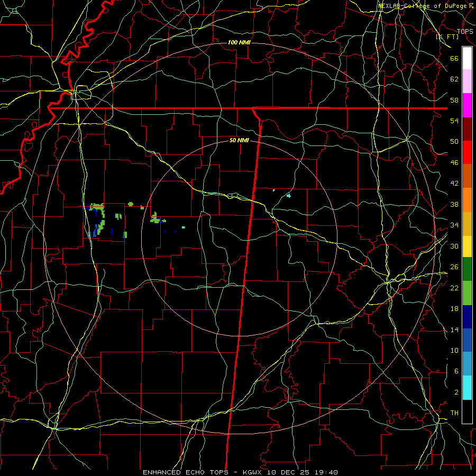Viewport: 476px width, 476px height.
Task: Click the "22" legend value
Action: [x=454, y=288]
